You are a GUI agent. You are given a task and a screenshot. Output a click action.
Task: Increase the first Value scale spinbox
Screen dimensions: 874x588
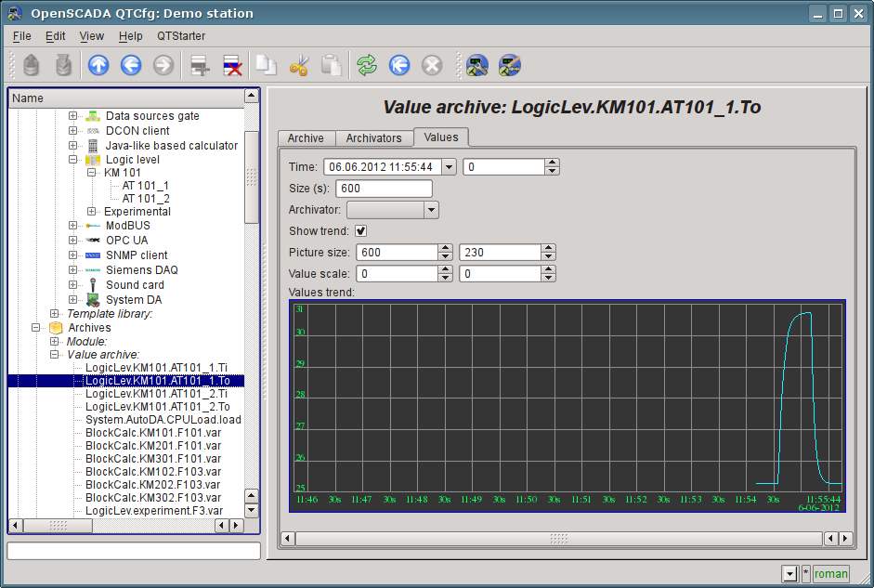coord(445,269)
